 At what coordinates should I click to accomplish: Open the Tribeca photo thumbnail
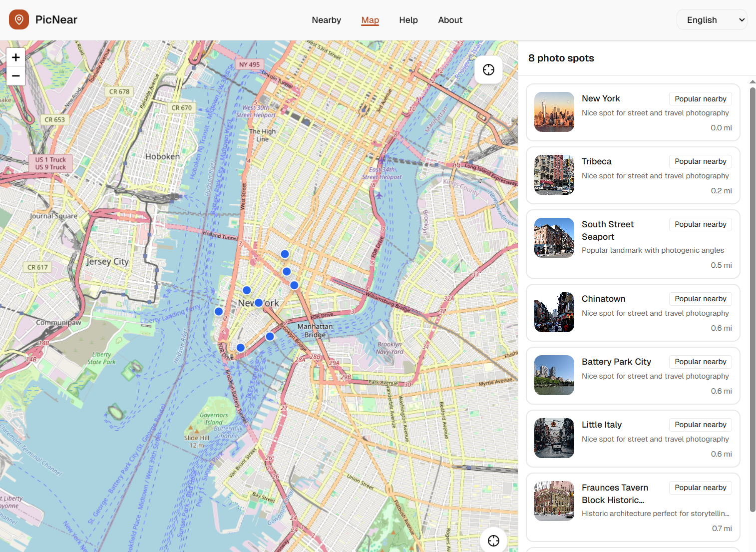click(x=554, y=175)
